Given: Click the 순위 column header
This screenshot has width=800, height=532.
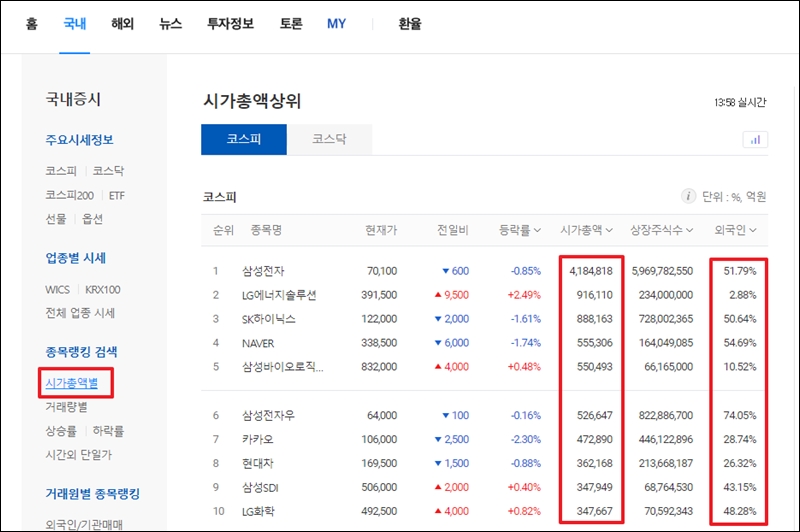Looking at the screenshot, I should [223, 230].
